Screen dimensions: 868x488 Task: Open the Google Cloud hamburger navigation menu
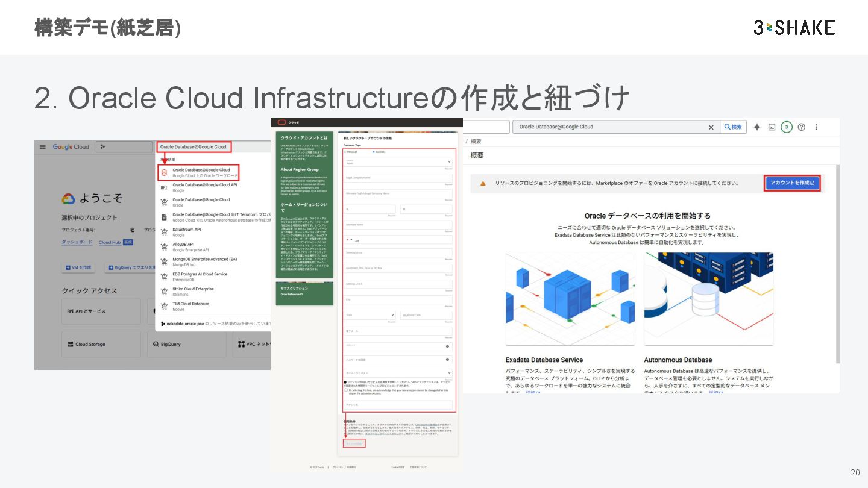(43, 146)
